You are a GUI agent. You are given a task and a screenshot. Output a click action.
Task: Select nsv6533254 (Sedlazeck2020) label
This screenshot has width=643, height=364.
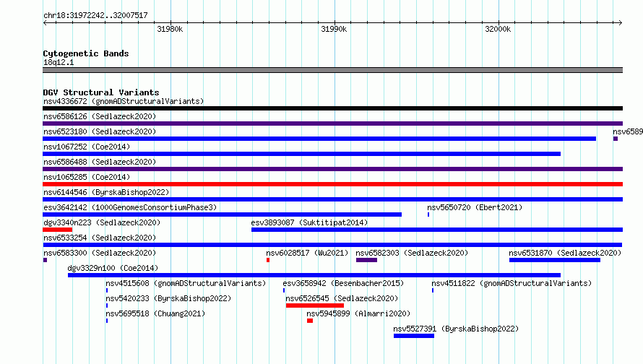click(100, 238)
